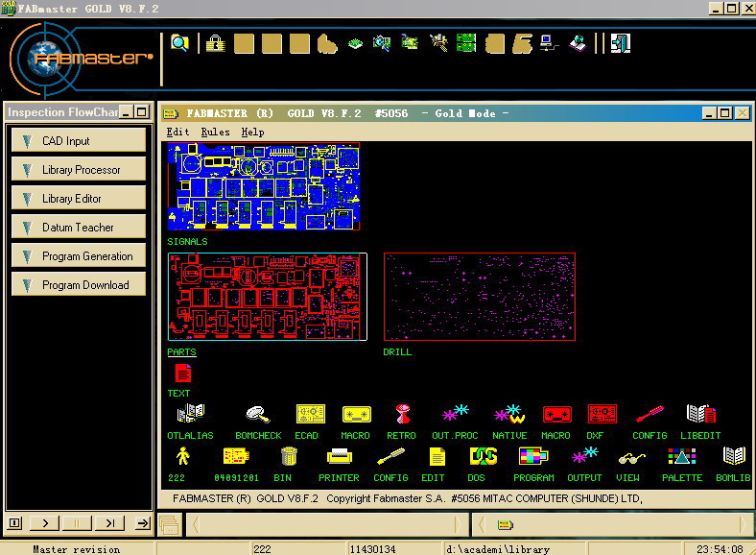This screenshot has height=555, width=756.
Task: Click the padlock icon in top toolbar
Action: pyautogui.click(x=216, y=43)
